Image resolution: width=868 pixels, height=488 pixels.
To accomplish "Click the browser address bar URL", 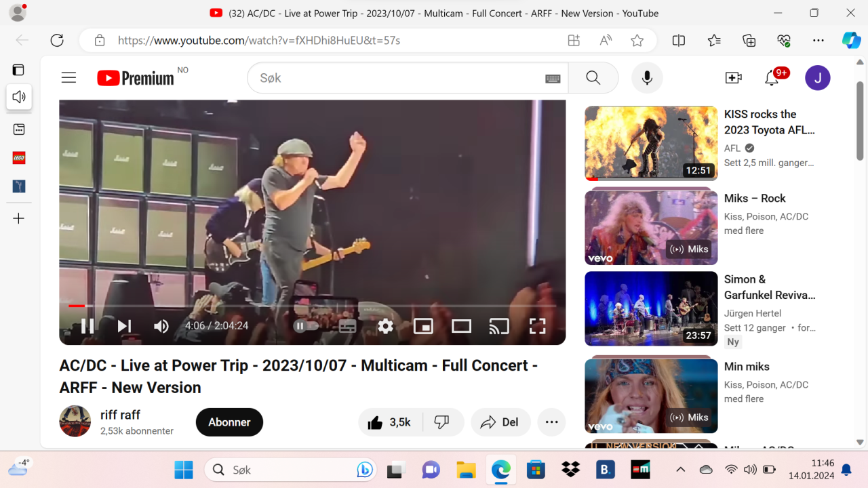I will [259, 40].
